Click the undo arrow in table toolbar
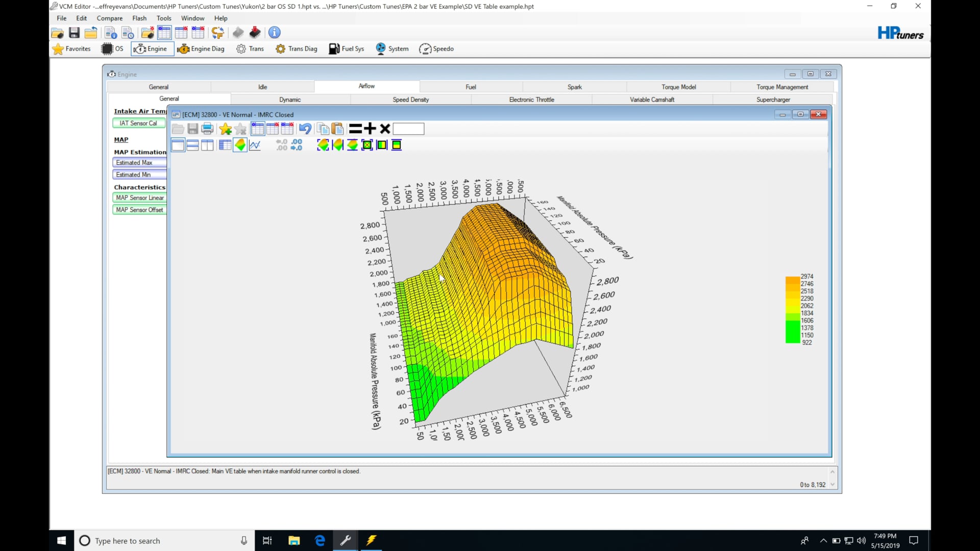Viewport: 980px width, 551px height. (x=305, y=129)
